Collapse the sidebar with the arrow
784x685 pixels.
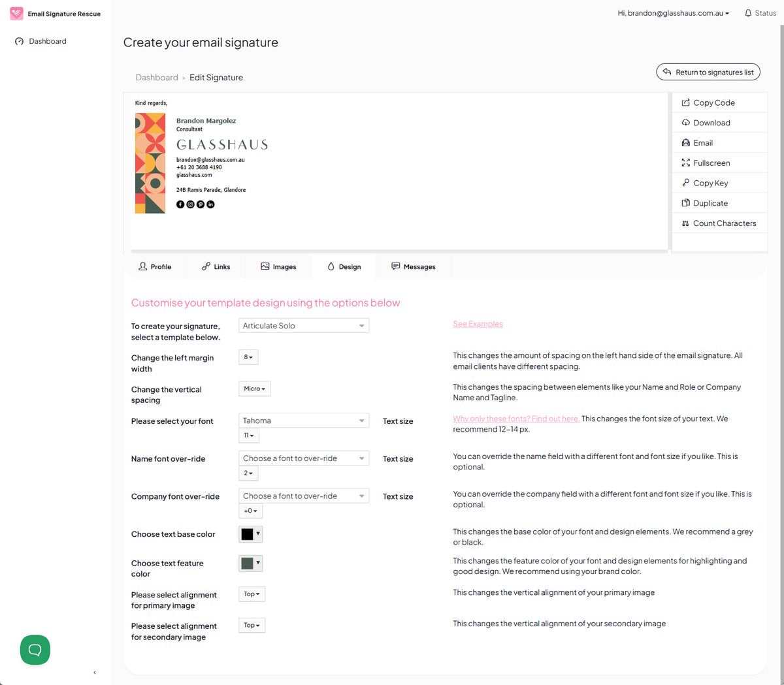click(95, 672)
